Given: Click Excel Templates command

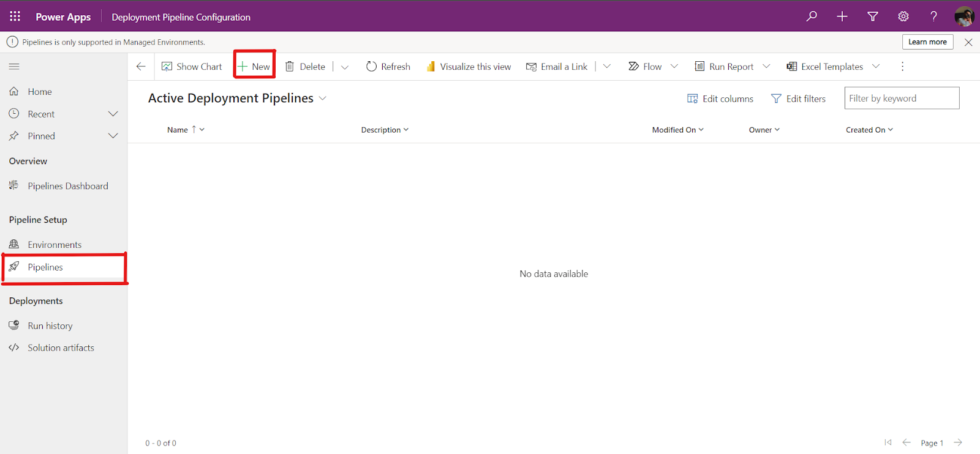Looking at the screenshot, I should tap(825, 67).
